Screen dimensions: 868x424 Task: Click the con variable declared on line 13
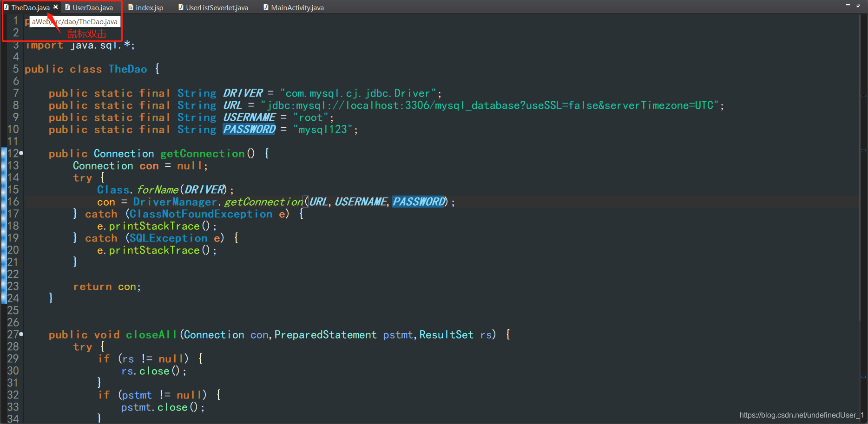tap(149, 165)
